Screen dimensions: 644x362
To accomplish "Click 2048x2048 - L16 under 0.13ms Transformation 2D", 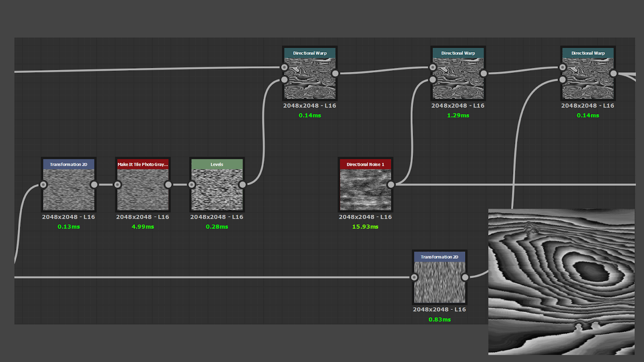I will coord(68,217).
